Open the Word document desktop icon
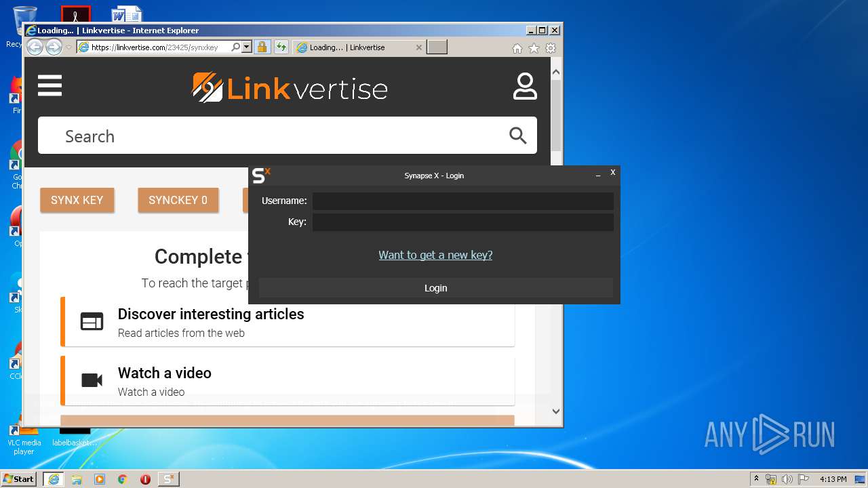The width and height of the screenshot is (868, 488). 127,15
